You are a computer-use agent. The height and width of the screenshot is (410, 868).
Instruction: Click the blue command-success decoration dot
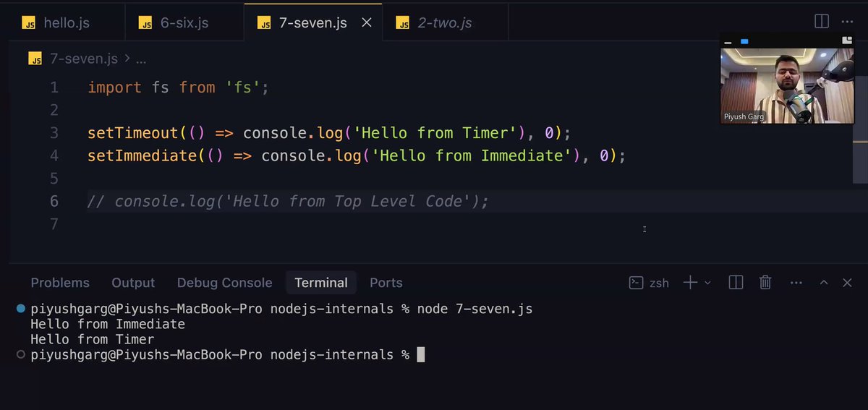[x=20, y=309]
